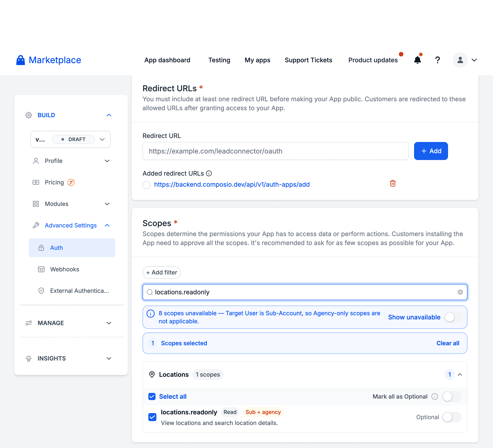Delete the composio redirect URL with trash icon
The image size is (493, 448).
(x=392, y=183)
